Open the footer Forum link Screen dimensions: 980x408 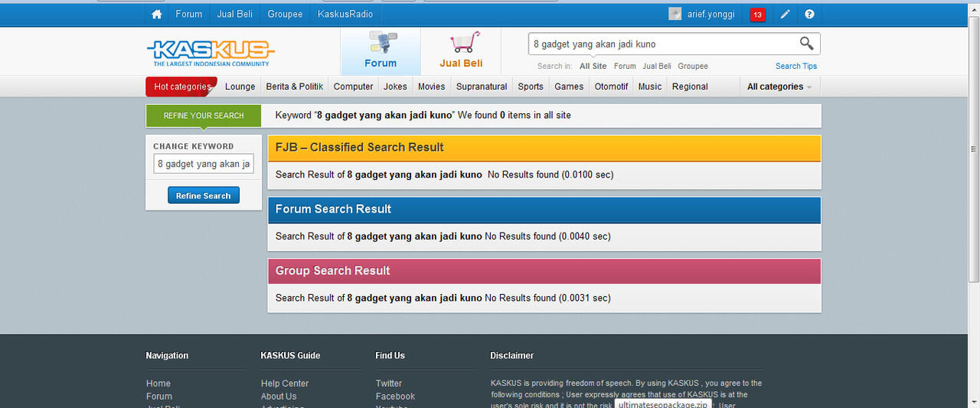pos(159,397)
